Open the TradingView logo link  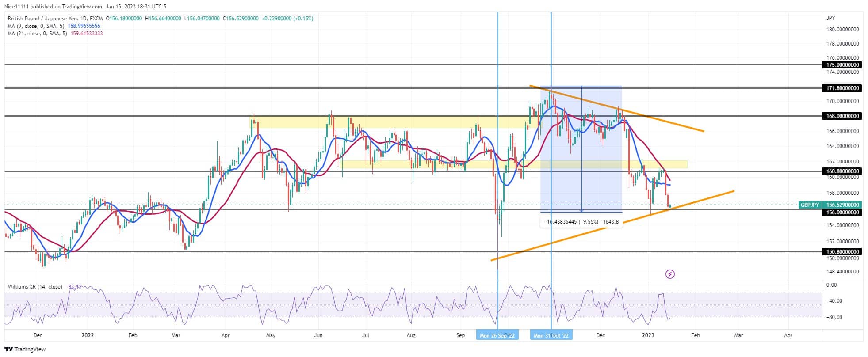pos(25,349)
